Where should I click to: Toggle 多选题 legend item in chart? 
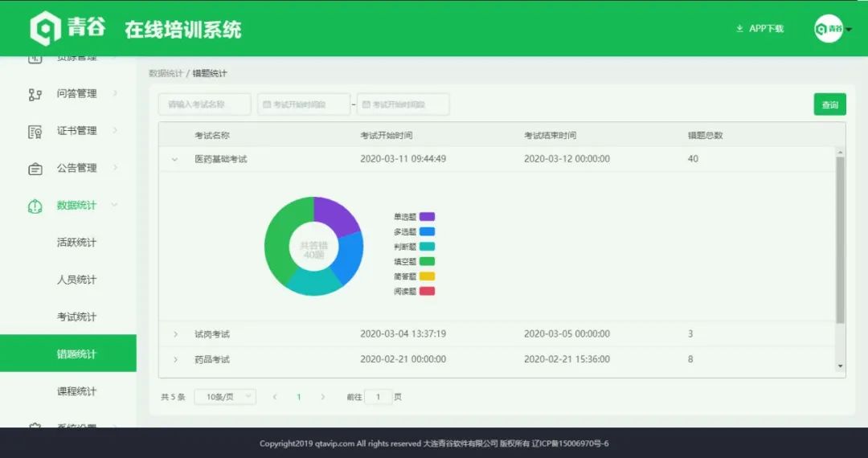coord(414,231)
